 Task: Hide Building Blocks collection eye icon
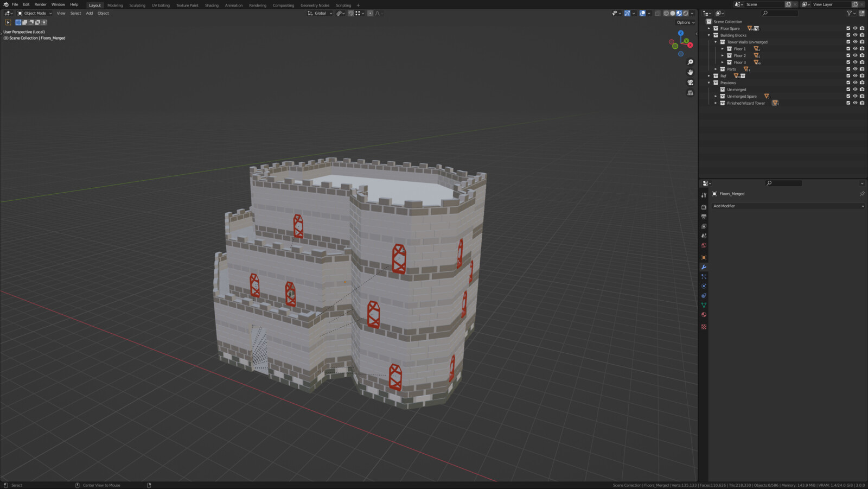(x=855, y=35)
